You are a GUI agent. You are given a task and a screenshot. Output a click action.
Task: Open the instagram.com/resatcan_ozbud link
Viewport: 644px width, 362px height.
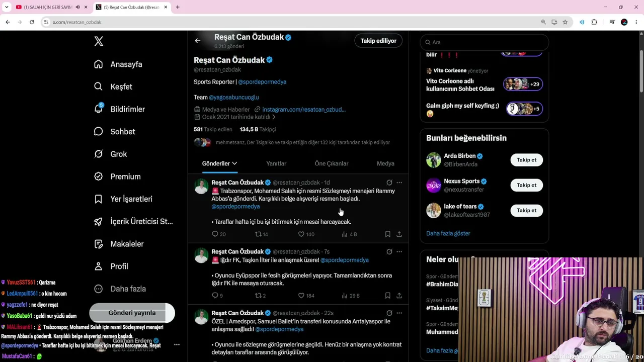click(304, 110)
